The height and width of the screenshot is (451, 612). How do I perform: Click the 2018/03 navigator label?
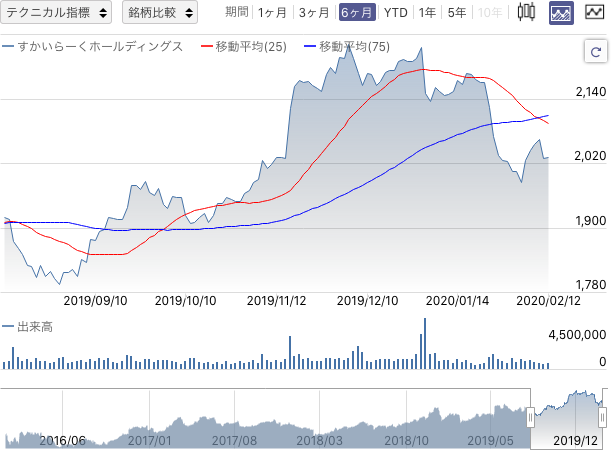[x=319, y=440]
